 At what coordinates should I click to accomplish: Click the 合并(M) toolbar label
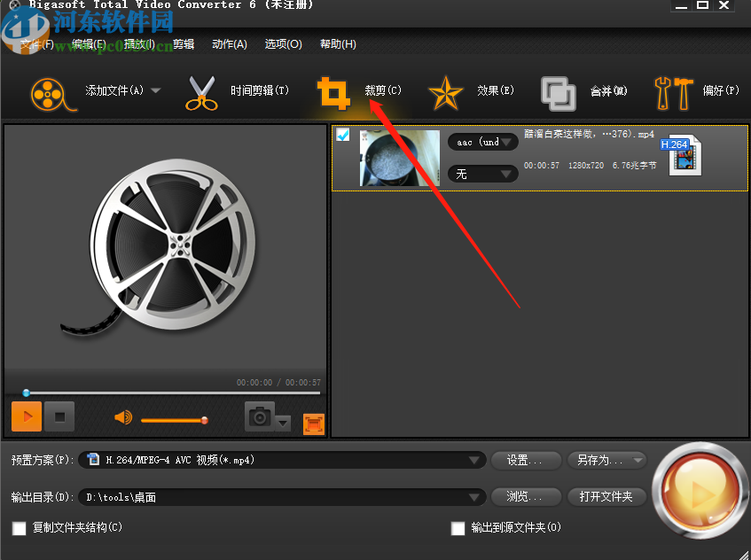click(x=609, y=90)
